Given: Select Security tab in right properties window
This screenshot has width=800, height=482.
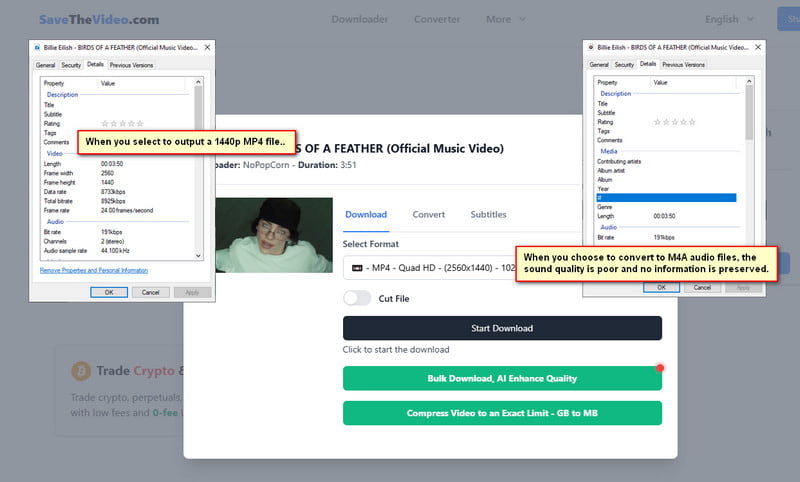Looking at the screenshot, I should click(x=624, y=65).
